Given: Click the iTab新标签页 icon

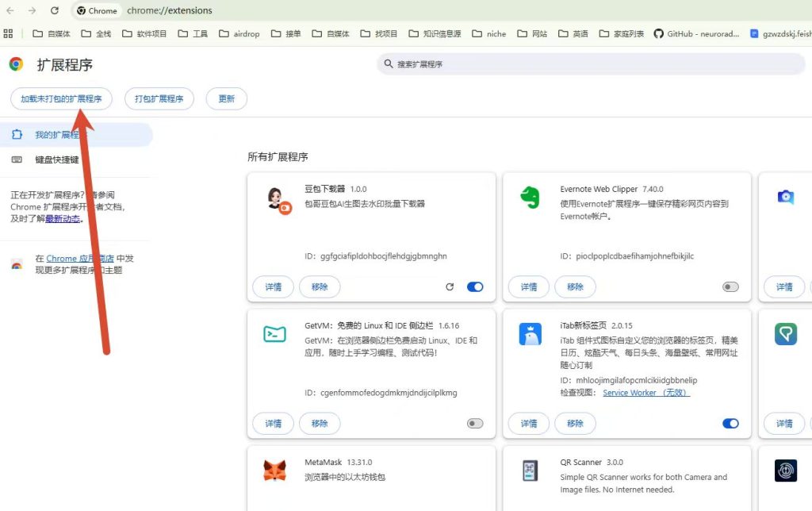Looking at the screenshot, I should 530,334.
